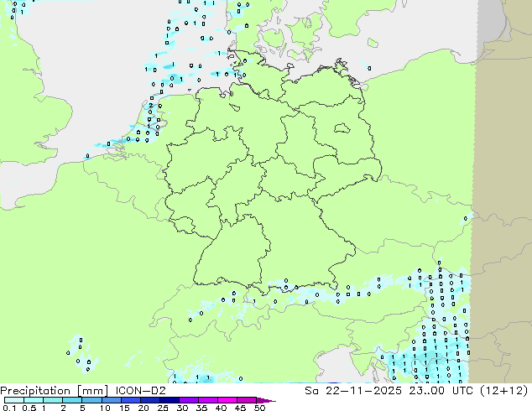Click the arrow tip beyond the 50 legend mark
The height and width of the screenshot is (411, 532).
(x=266, y=400)
